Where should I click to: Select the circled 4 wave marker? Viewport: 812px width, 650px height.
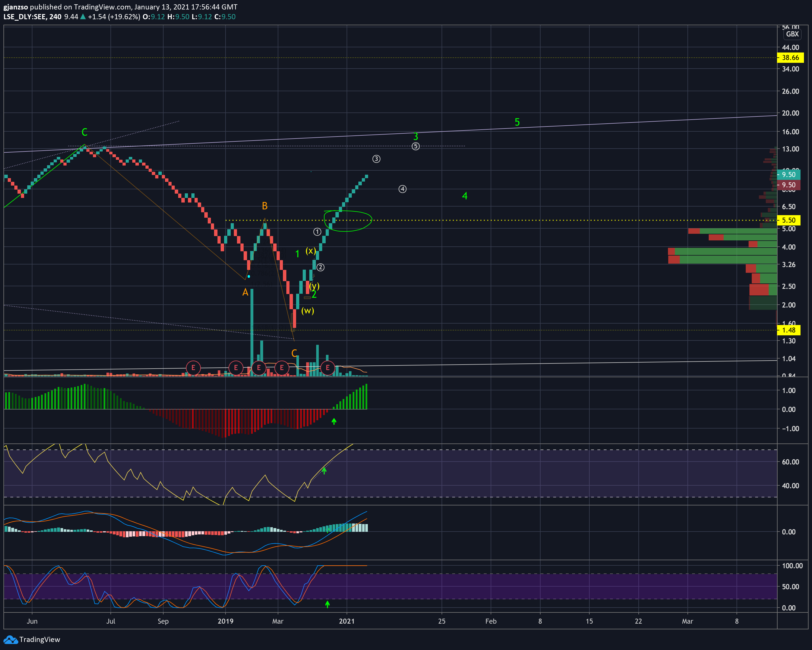tap(403, 189)
